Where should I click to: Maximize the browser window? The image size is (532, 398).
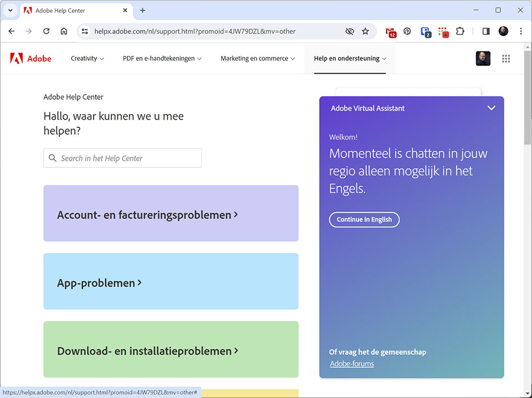tap(498, 10)
